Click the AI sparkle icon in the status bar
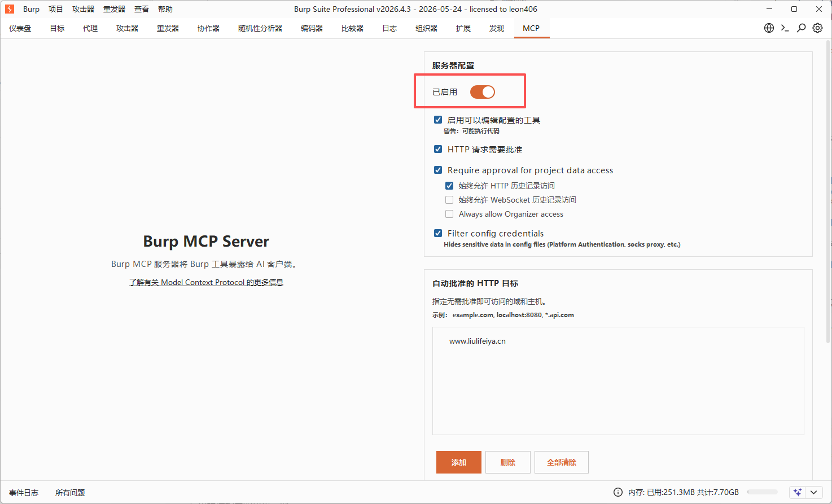This screenshot has width=832, height=504. (798, 492)
